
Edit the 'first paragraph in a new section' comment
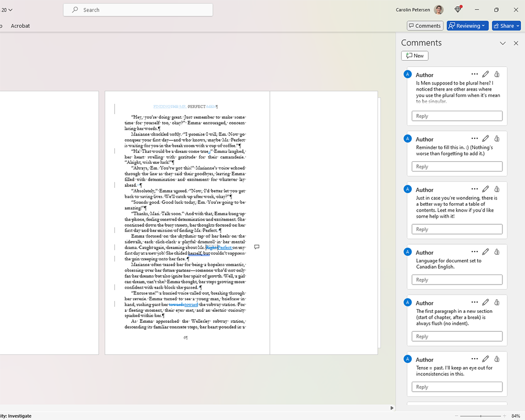point(486,302)
